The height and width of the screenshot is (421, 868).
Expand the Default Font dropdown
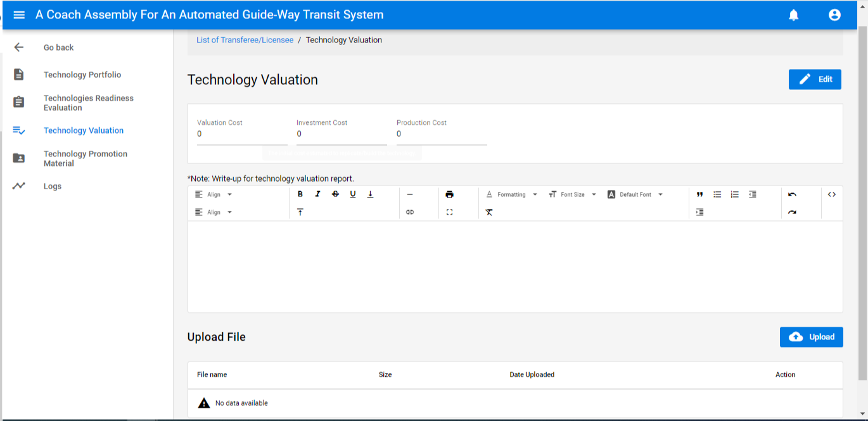(635, 194)
